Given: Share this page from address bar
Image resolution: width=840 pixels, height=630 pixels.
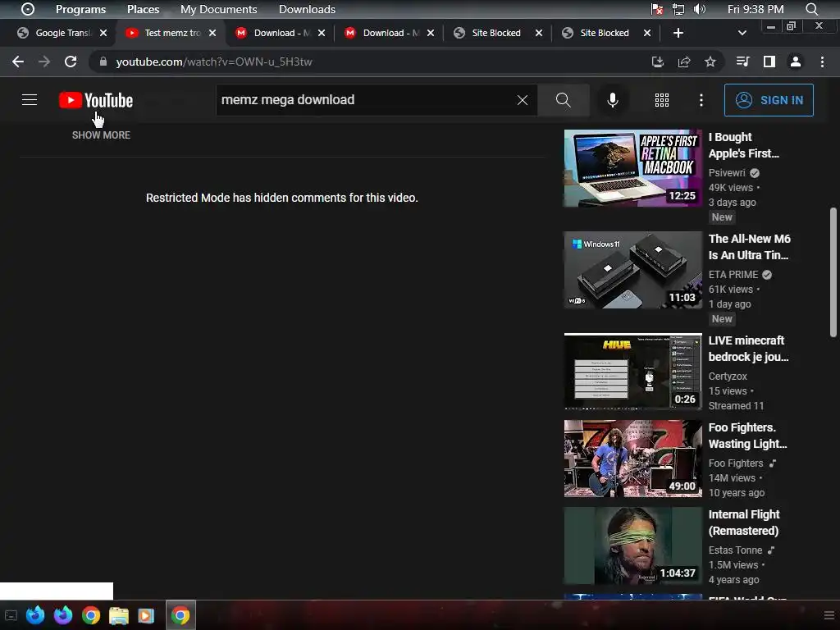Looking at the screenshot, I should click(683, 62).
